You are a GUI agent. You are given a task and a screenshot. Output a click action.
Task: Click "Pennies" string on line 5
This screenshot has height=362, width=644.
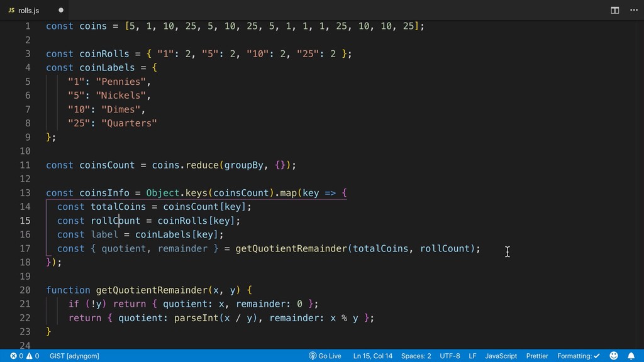(121, 82)
